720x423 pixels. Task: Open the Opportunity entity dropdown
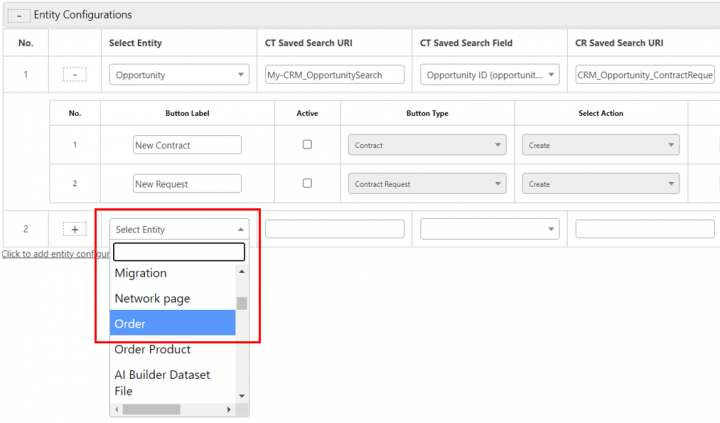point(179,75)
